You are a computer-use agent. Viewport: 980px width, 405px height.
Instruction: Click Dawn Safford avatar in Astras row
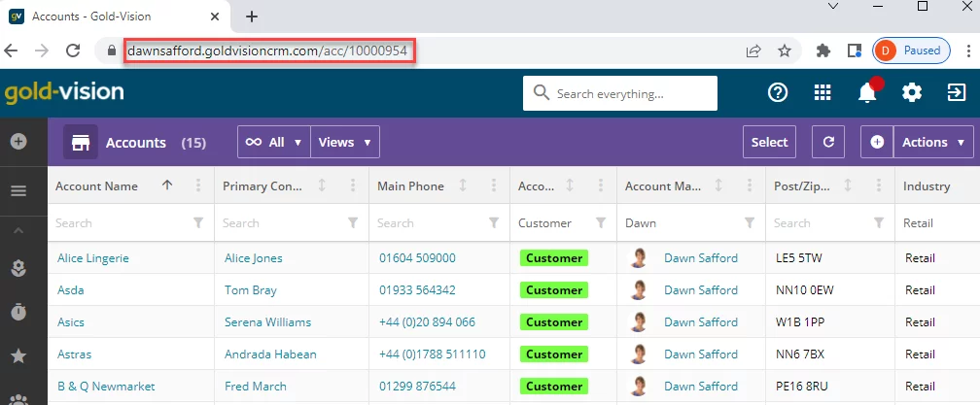click(639, 354)
